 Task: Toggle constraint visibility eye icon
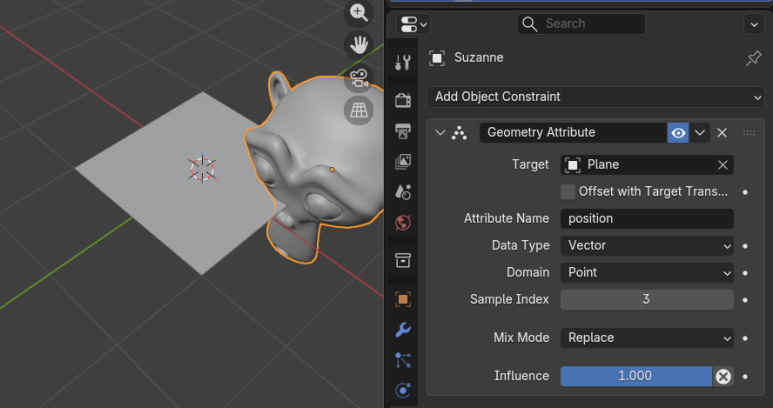click(678, 133)
